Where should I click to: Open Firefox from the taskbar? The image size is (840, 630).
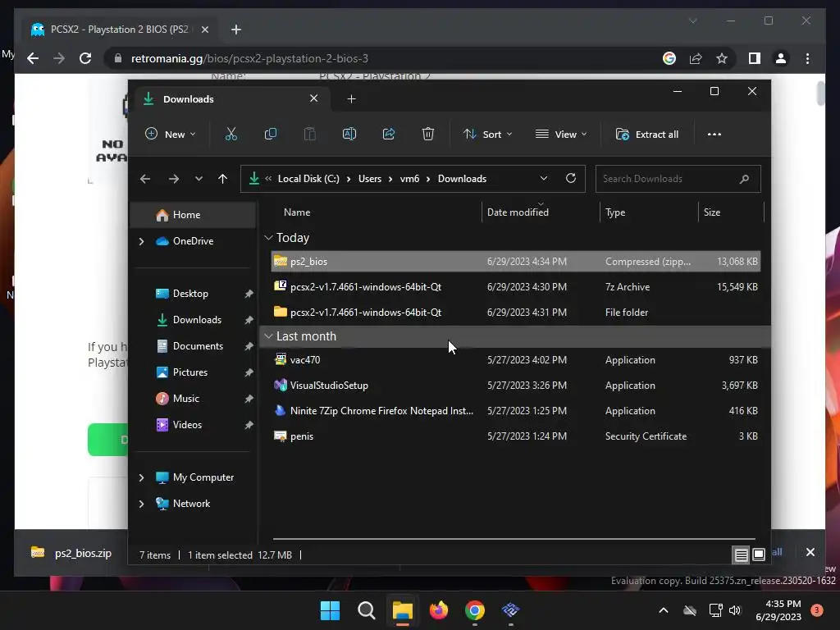439,610
